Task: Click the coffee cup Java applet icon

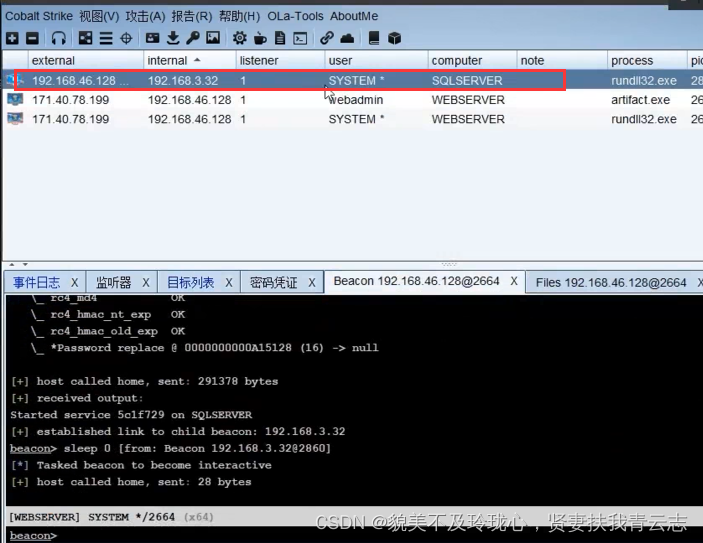Action: tap(260, 38)
